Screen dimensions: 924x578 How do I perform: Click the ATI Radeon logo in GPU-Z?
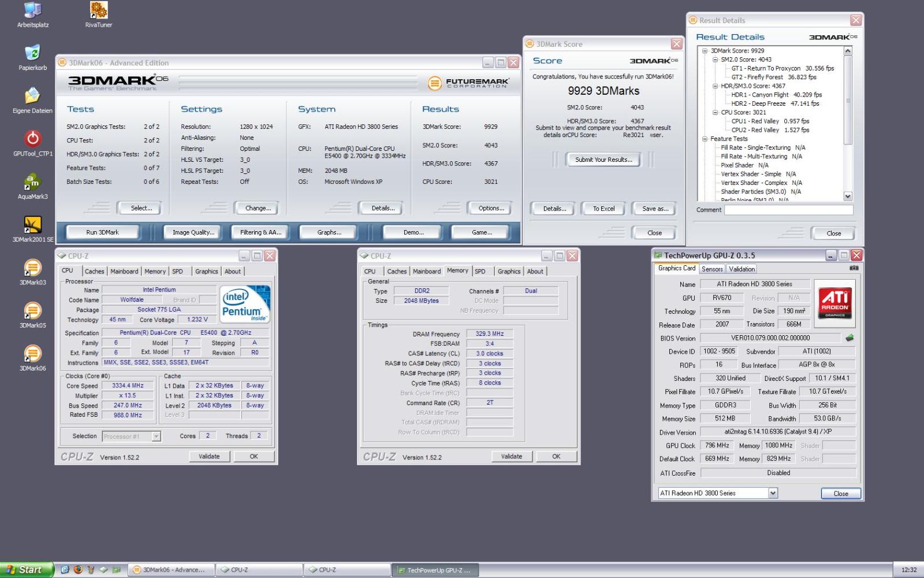(x=835, y=303)
